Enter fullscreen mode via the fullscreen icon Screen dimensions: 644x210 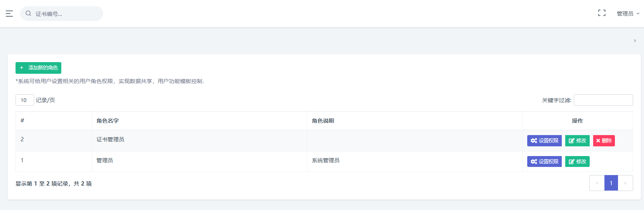[602, 13]
